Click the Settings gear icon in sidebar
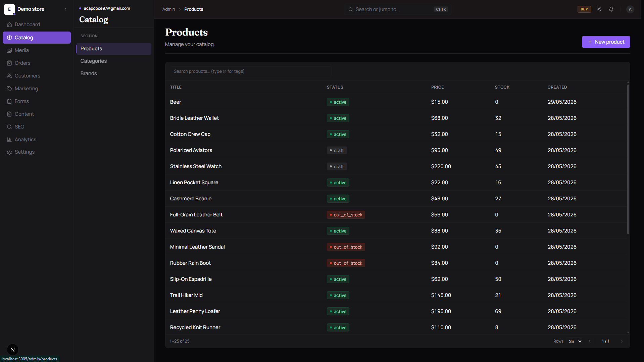644x362 pixels. coord(9,152)
